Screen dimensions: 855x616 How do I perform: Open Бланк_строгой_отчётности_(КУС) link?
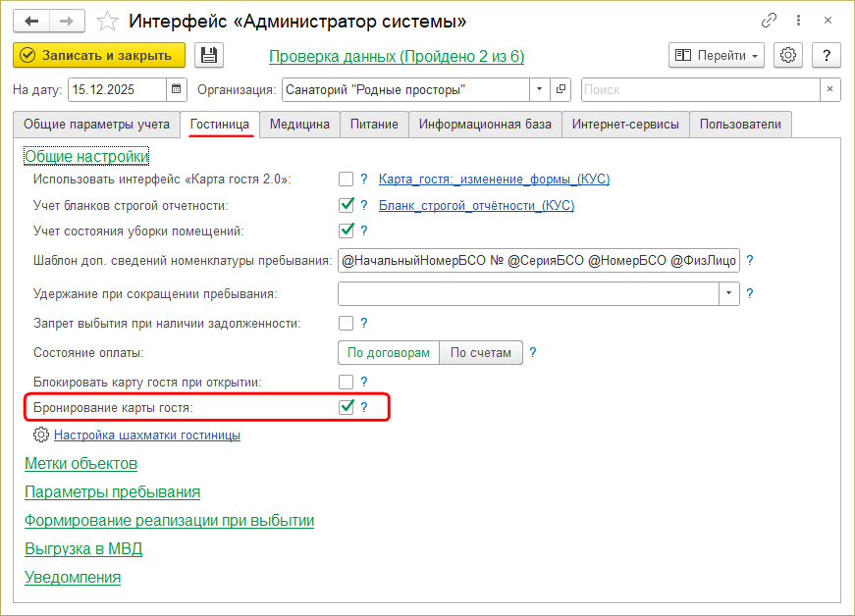[x=476, y=205]
